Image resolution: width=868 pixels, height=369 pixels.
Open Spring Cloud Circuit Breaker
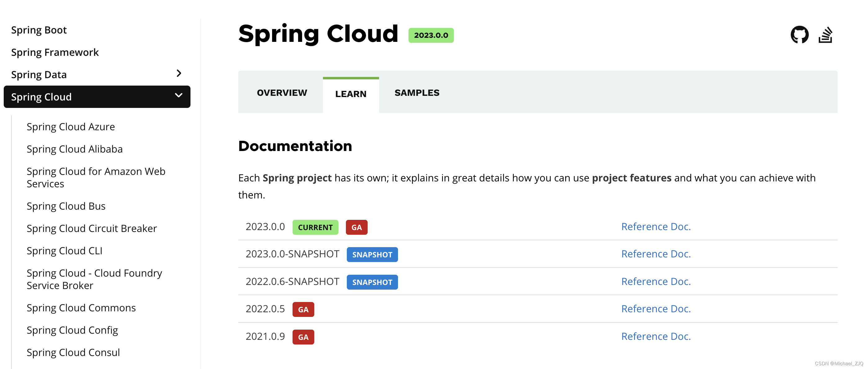click(92, 228)
